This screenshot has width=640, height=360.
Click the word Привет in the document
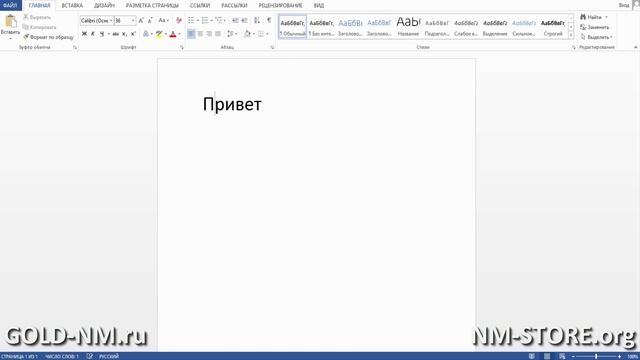tap(232, 104)
